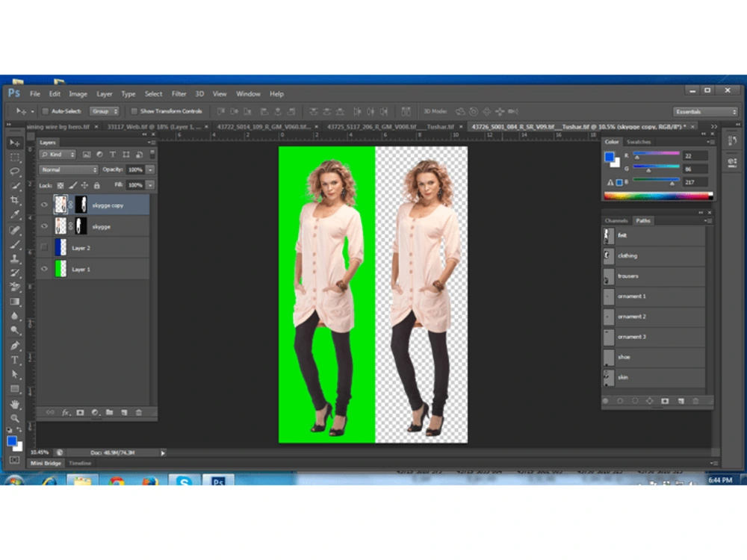Open the Filter menu

(x=179, y=94)
